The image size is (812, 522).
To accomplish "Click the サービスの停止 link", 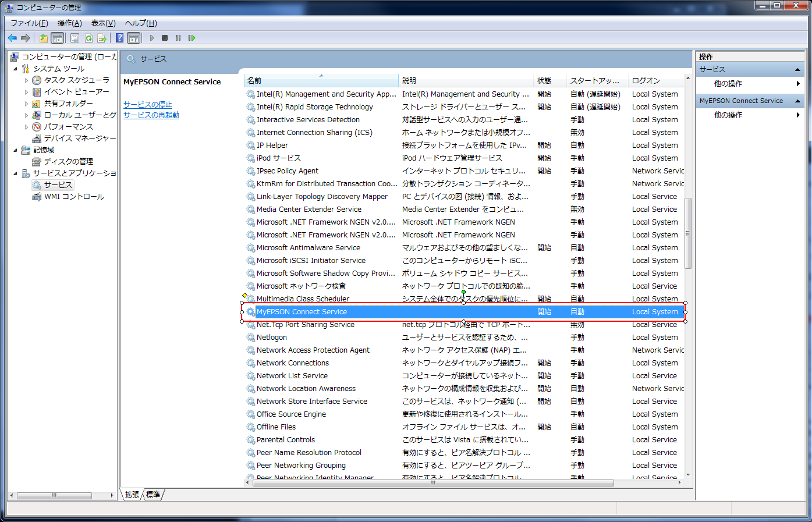I will click(148, 104).
